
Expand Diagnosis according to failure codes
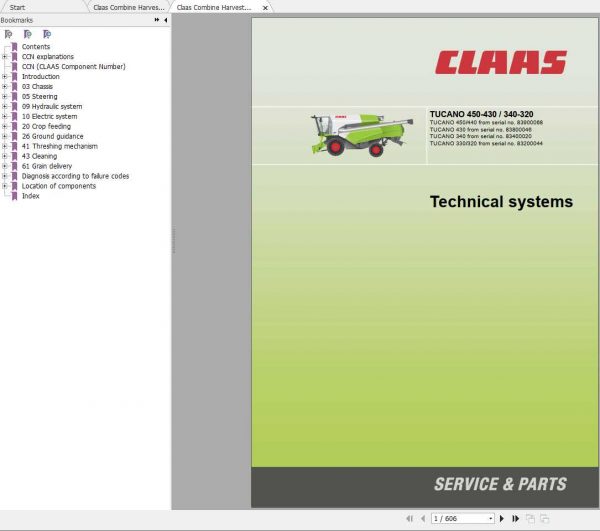(x=5, y=176)
